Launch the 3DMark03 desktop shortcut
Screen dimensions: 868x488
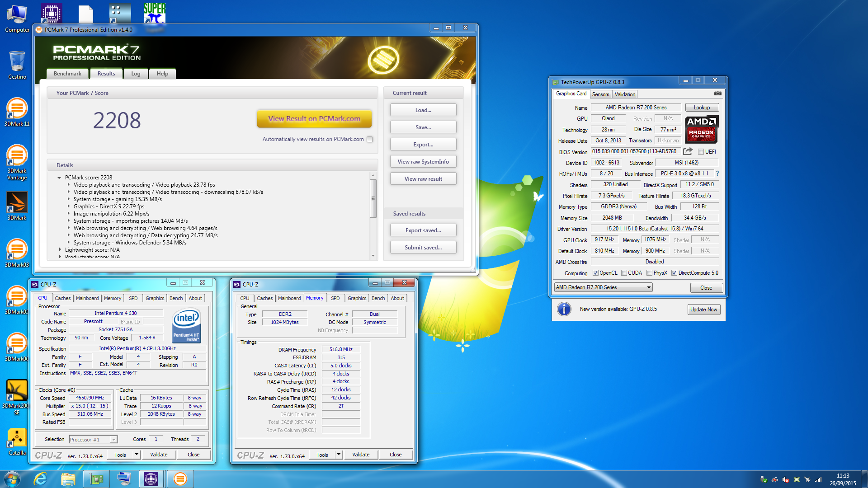(x=17, y=253)
